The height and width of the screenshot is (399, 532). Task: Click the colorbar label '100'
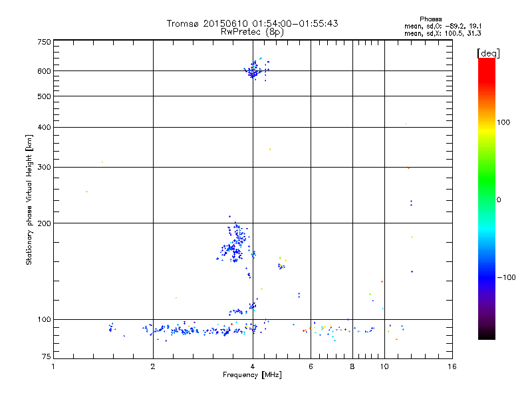(x=503, y=122)
